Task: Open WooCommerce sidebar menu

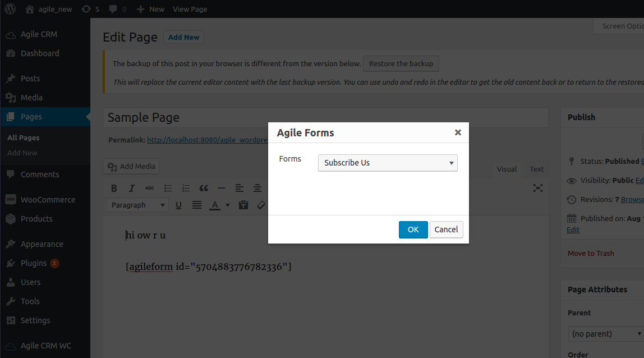Action: click(x=45, y=199)
